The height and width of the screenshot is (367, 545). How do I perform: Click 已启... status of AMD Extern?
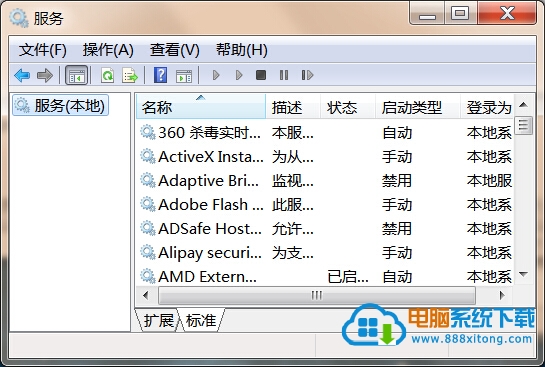tap(348, 277)
